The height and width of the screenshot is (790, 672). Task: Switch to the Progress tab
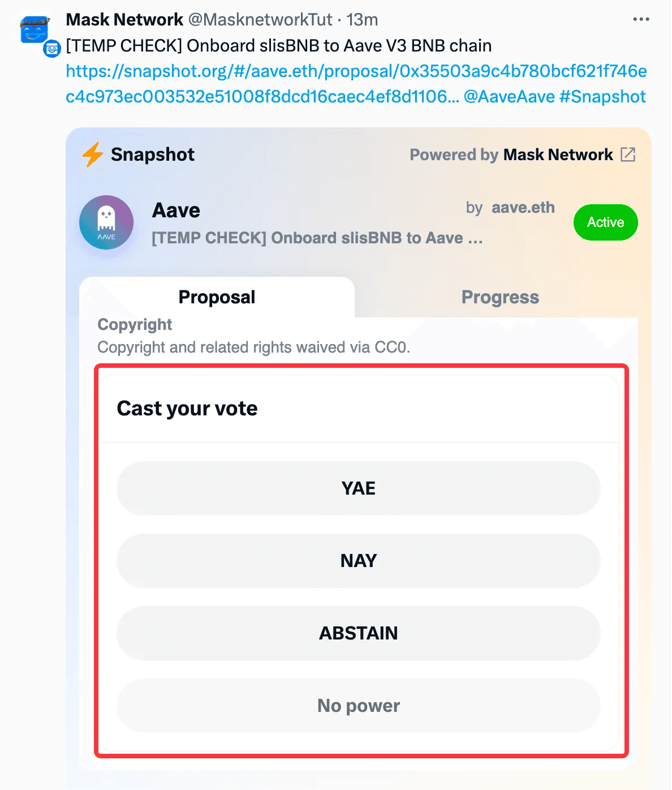[x=500, y=297]
